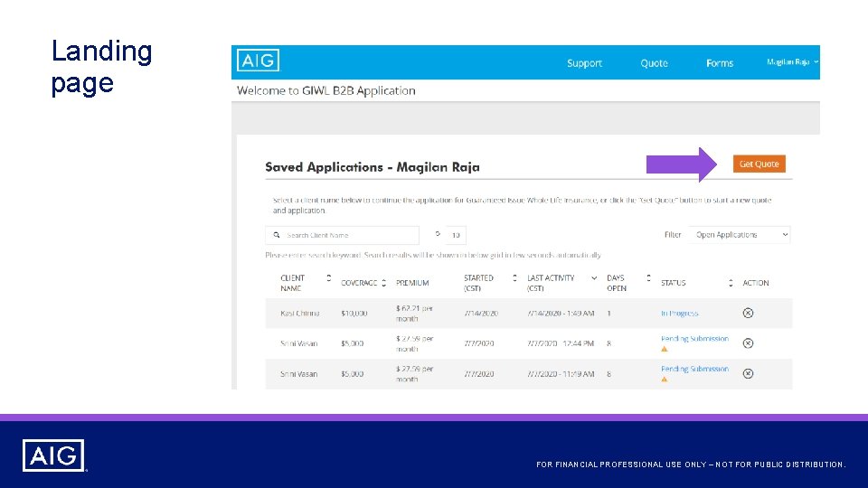Open Pending Submission link for 12:44 PM row

pos(694,339)
